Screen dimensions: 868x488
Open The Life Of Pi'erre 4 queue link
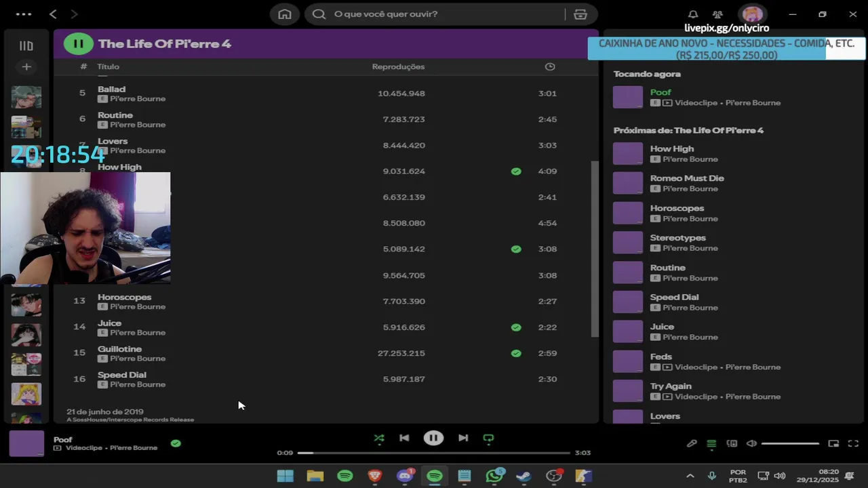click(719, 130)
